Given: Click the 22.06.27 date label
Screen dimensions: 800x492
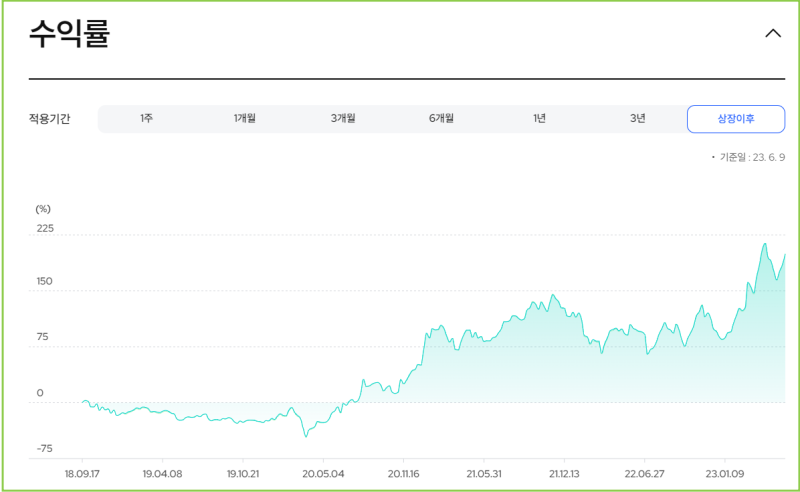Looking at the screenshot, I should click(644, 474).
